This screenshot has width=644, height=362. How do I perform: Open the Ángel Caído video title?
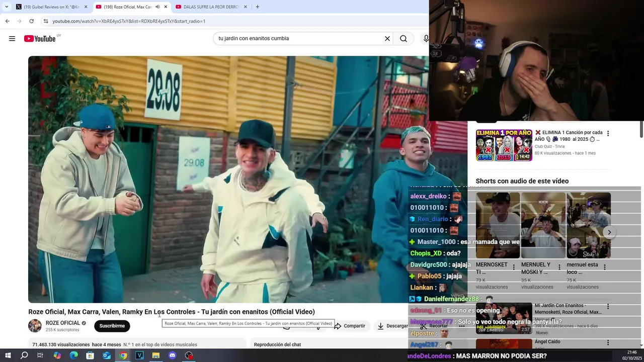tap(547, 342)
